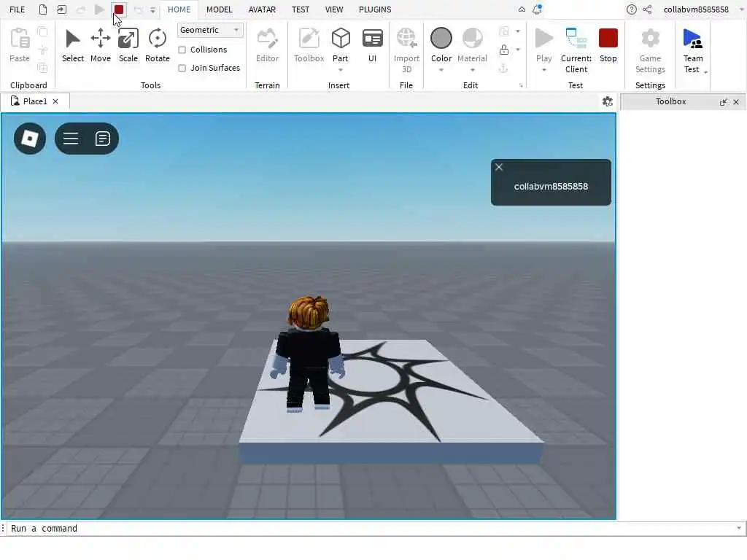Open quick access toolbar customize arrow

[152, 9]
